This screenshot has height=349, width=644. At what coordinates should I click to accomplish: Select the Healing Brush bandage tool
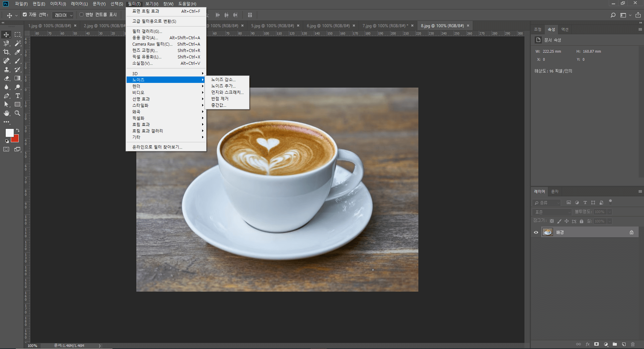[6, 61]
